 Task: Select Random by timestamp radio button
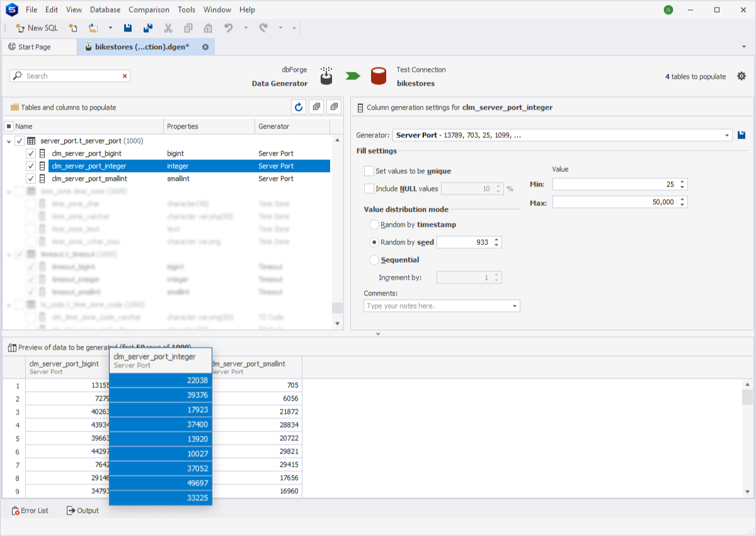[374, 225]
